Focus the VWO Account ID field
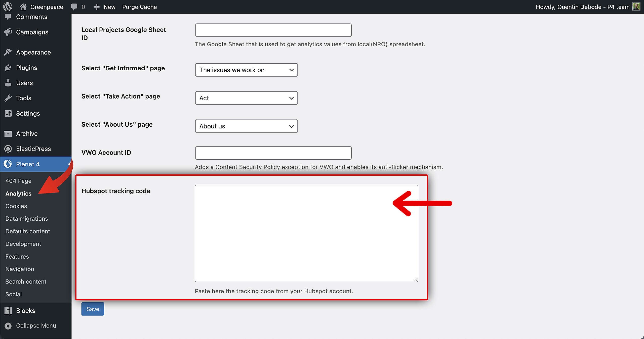Viewport: 644px width, 339px height. [x=273, y=153]
